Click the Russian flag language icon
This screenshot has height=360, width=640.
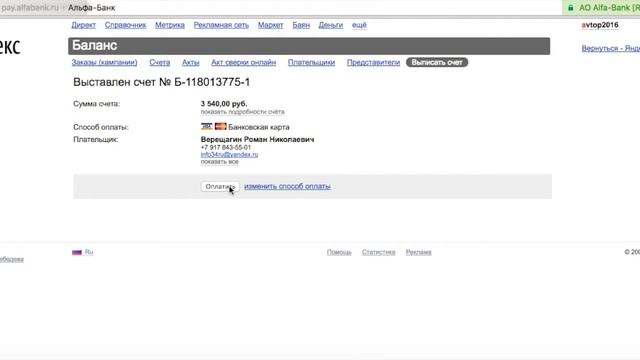coord(77,252)
